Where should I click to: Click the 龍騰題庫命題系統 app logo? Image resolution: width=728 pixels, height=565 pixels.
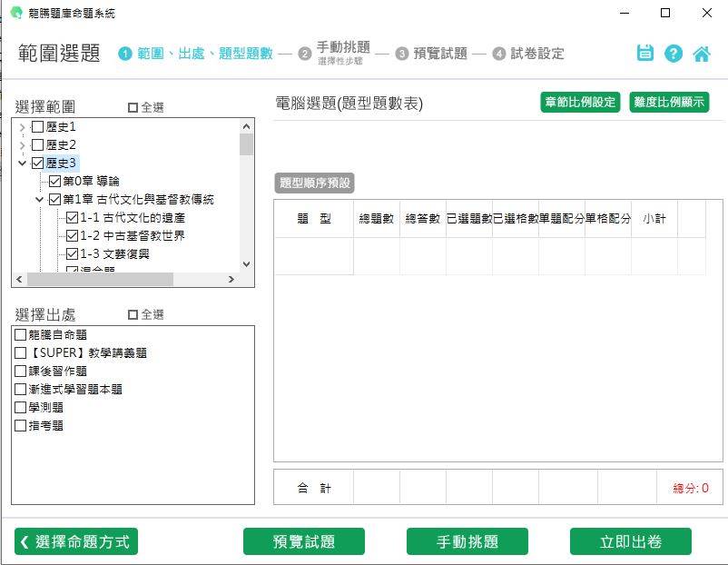[x=16, y=13]
